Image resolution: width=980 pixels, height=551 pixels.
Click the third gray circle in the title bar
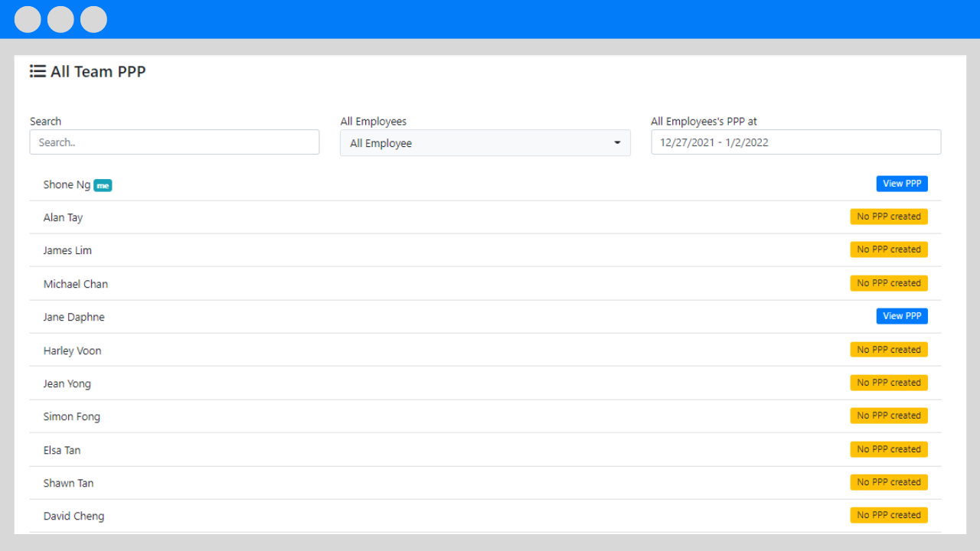tap(93, 19)
